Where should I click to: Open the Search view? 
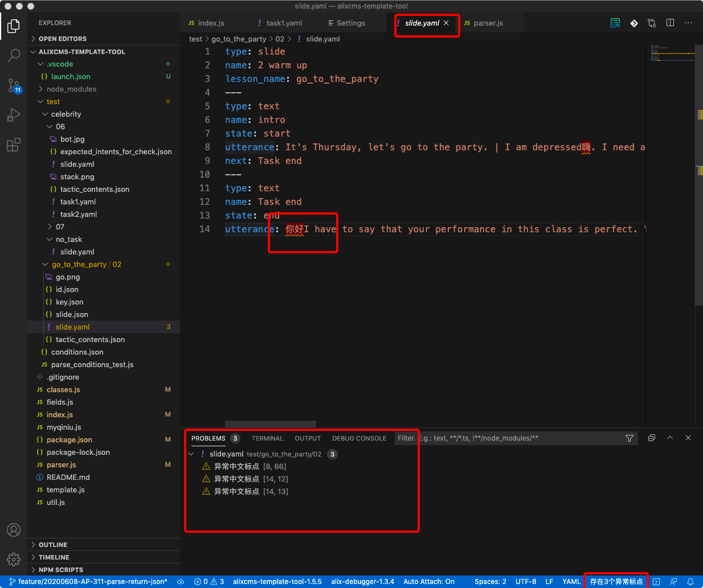[x=14, y=55]
